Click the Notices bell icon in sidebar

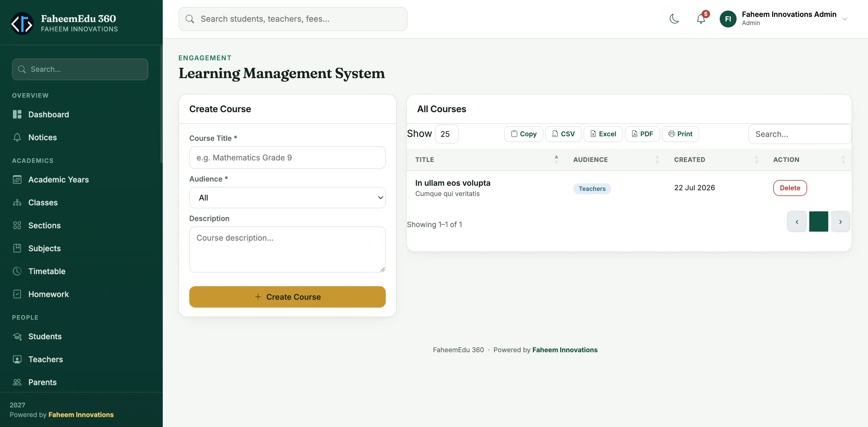pyautogui.click(x=17, y=138)
